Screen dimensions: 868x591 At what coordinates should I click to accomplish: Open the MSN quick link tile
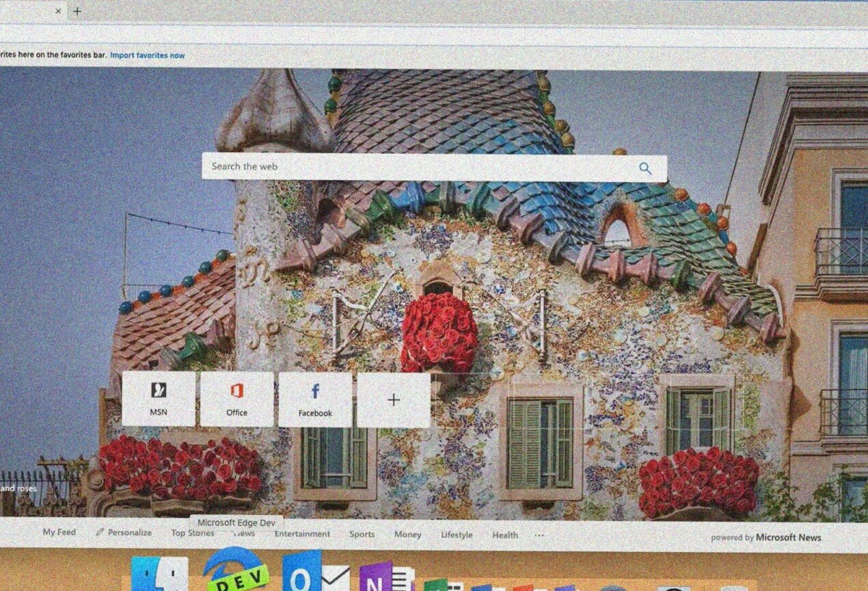pos(159,400)
